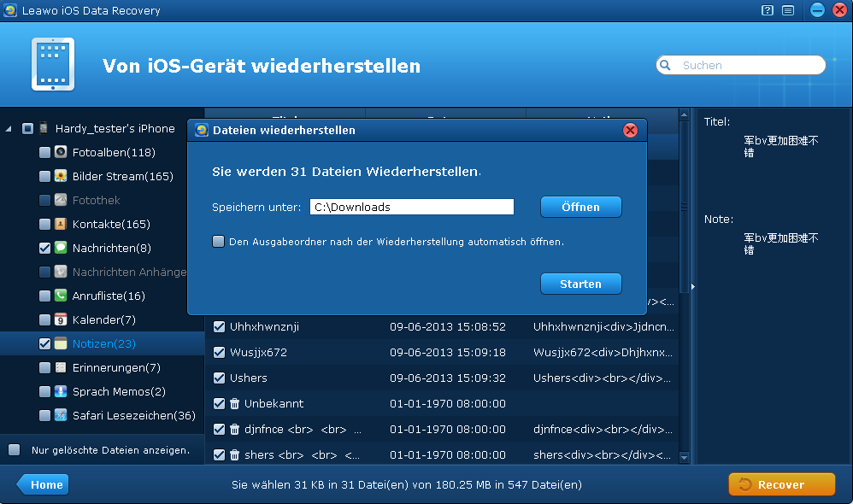This screenshot has width=853, height=504.
Task: Select Notizen(23) category
Action: [x=104, y=343]
